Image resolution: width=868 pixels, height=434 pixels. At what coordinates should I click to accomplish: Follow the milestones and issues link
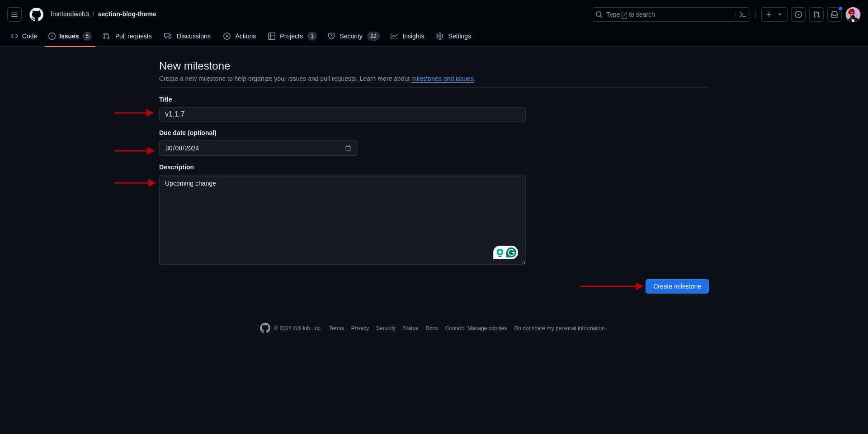pyautogui.click(x=442, y=79)
